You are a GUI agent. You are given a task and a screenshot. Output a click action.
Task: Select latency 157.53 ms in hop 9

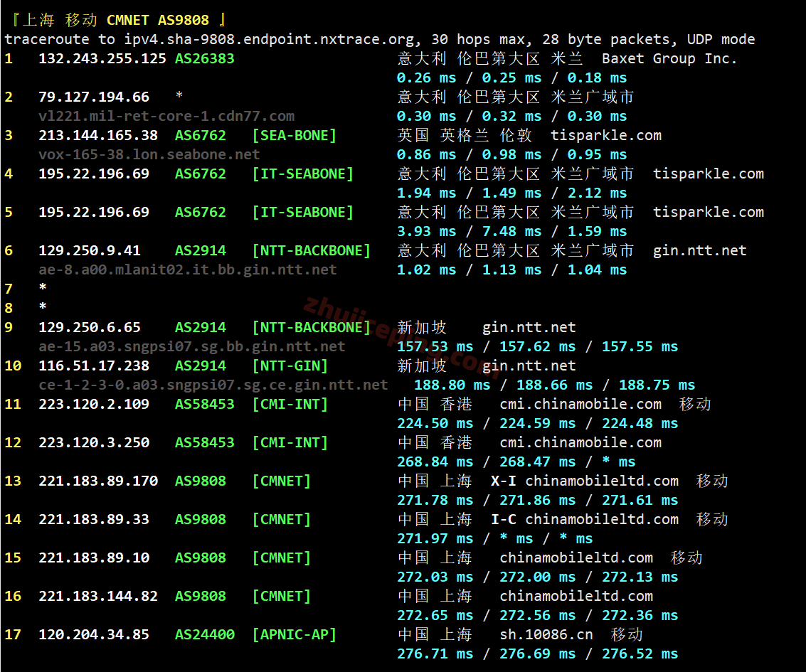tap(435, 347)
